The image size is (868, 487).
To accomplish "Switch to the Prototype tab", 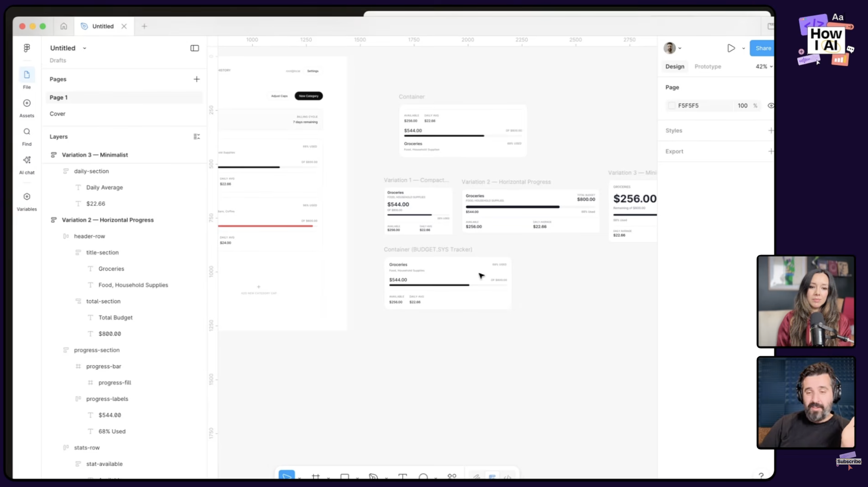I will coord(708,66).
